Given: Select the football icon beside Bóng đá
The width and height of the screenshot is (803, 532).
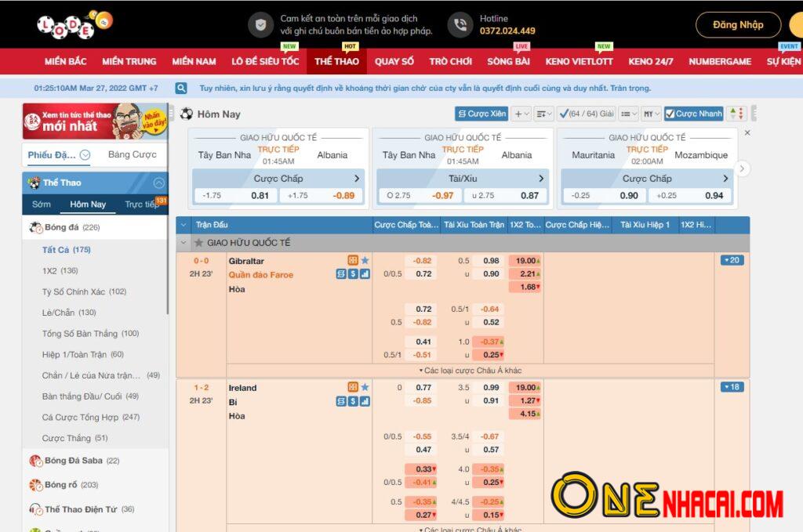Looking at the screenshot, I should [33, 227].
